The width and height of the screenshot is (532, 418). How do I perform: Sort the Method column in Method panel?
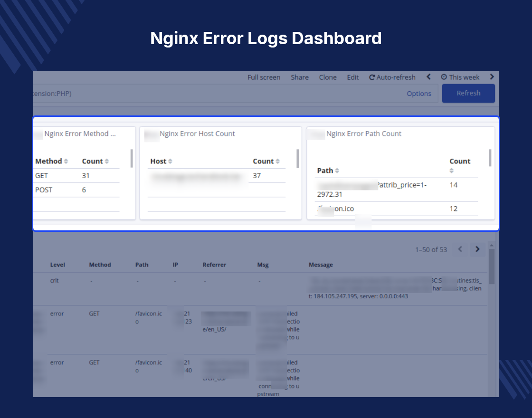tap(66, 161)
